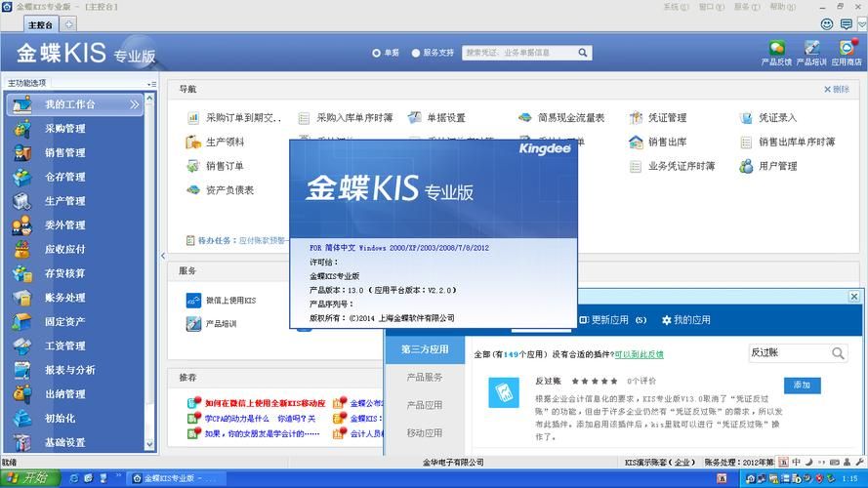Close the app store panel
868x488 pixels.
coord(854,297)
